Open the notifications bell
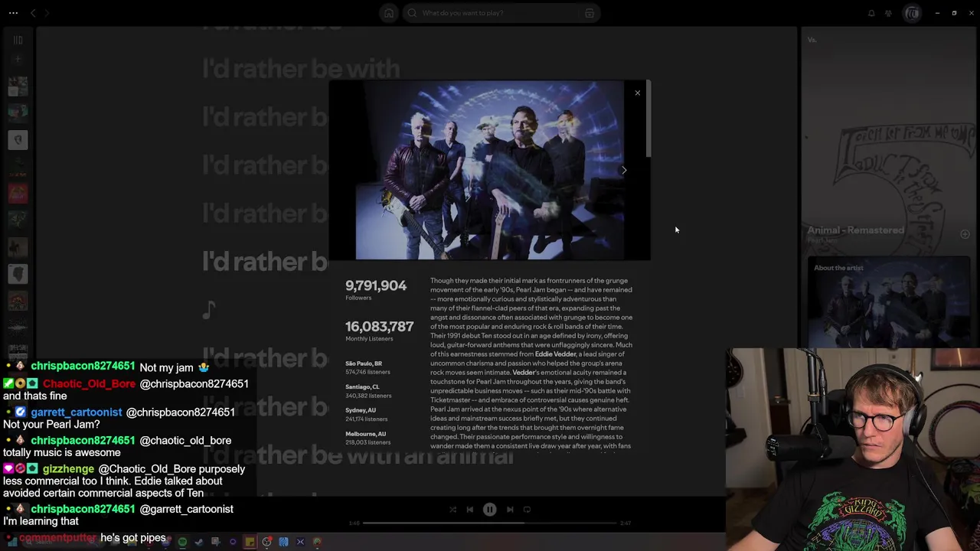The height and width of the screenshot is (551, 980). [x=871, y=13]
